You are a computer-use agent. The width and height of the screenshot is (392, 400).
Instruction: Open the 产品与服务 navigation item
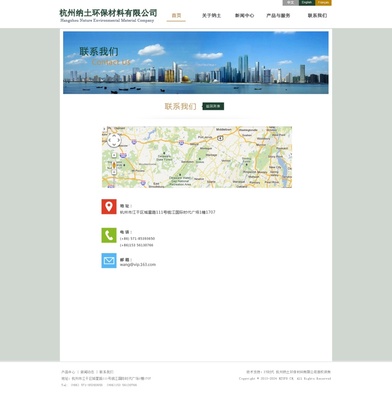(x=278, y=15)
